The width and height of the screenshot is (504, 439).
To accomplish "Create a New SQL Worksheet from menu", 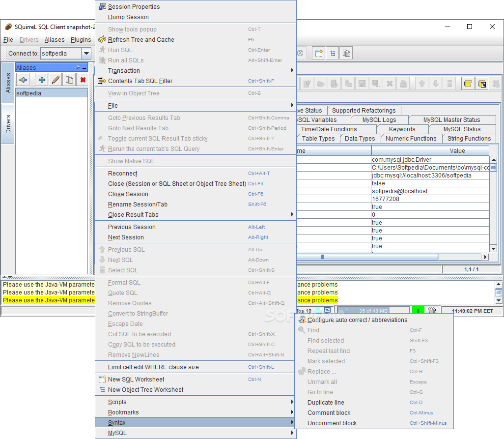I will (x=196, y=379).
